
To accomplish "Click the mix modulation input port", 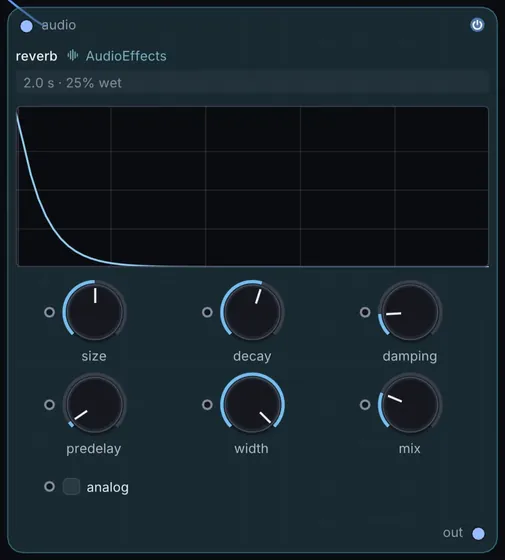I will [365, 404].
